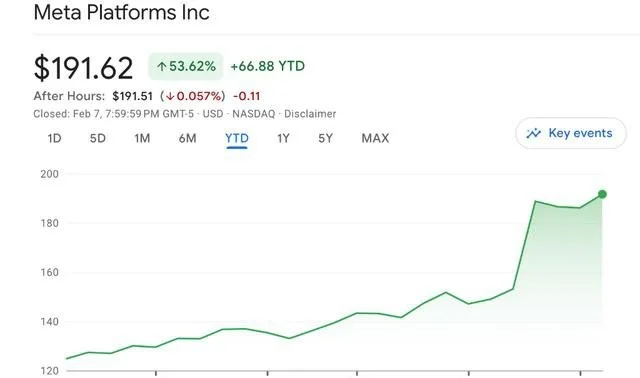Click the 53.62% gain badge

(186, 66)
